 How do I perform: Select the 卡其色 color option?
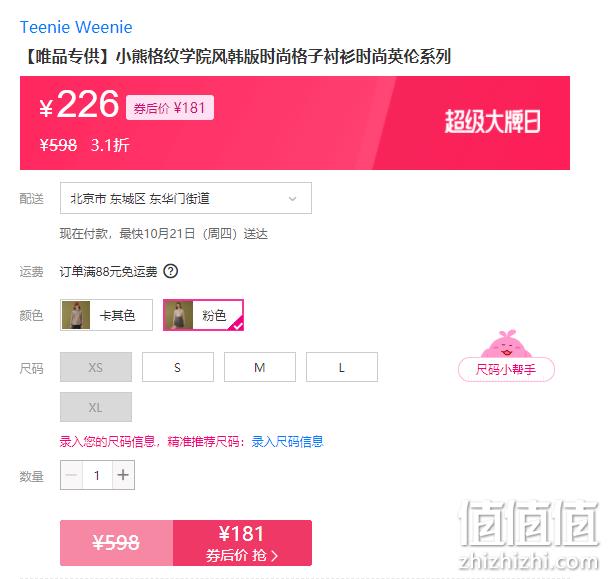106,315
